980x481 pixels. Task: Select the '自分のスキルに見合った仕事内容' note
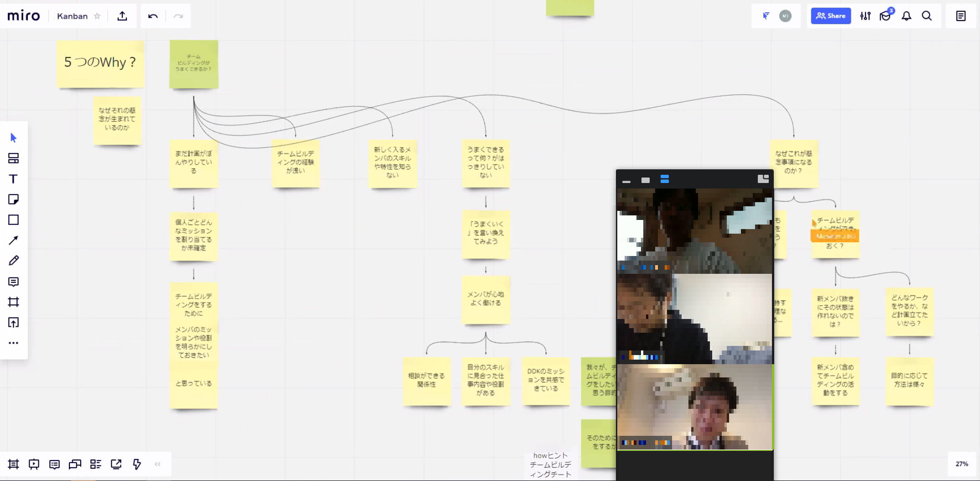tap(486, 381)
